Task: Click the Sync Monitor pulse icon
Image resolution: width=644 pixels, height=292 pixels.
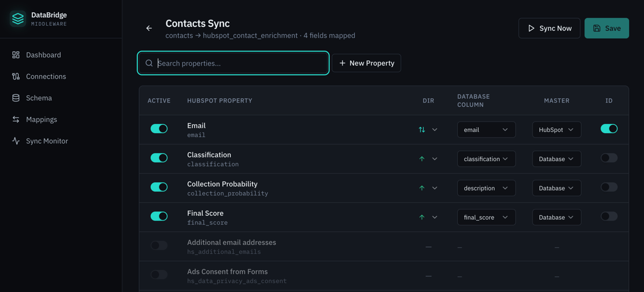Action: (x=16, y=141)
